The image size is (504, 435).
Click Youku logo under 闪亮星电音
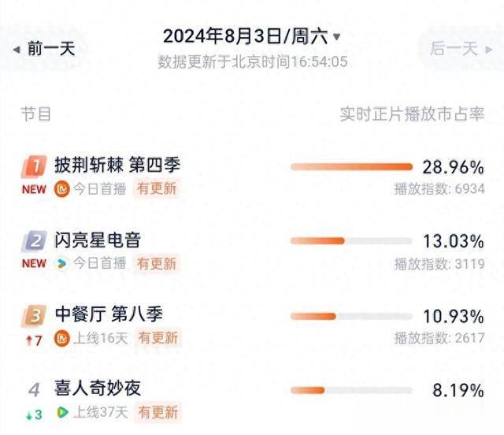61,263
